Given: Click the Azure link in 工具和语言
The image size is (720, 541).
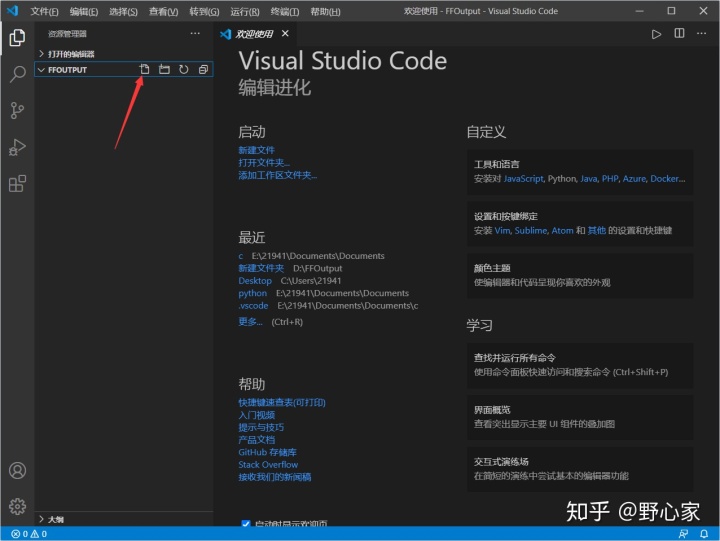Looking at the screenshot, I should tap(634, 179).
